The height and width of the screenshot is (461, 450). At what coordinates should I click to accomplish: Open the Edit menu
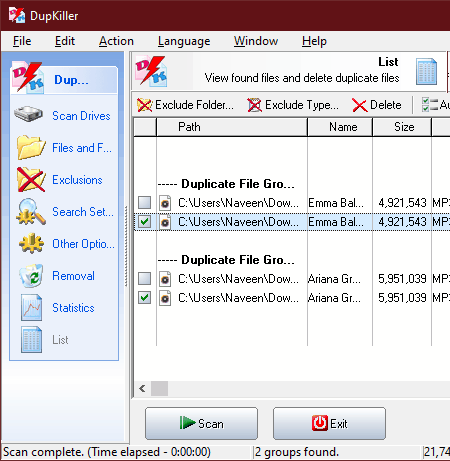[65, 41]
